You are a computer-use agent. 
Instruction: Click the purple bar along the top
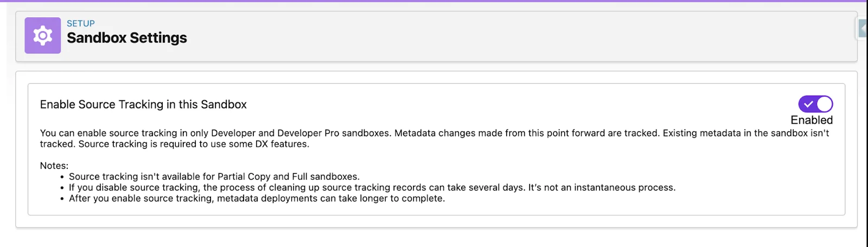pos(434,1)
